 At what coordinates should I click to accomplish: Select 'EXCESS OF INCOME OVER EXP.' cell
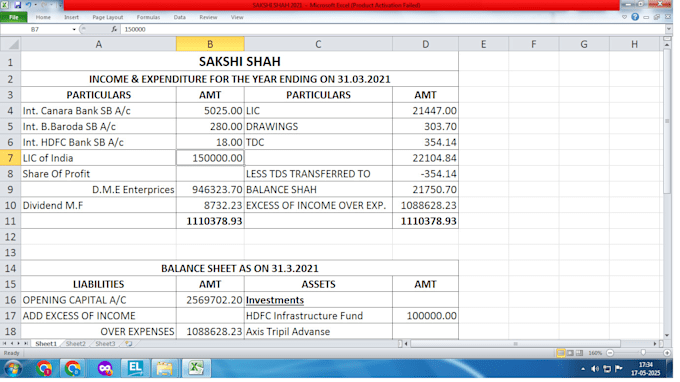click(318, 206)
